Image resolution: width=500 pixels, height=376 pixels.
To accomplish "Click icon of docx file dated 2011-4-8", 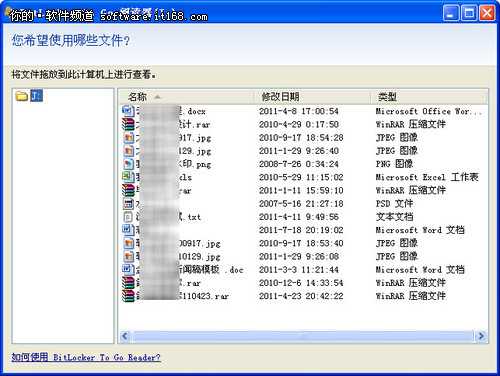I will [128, 111].
